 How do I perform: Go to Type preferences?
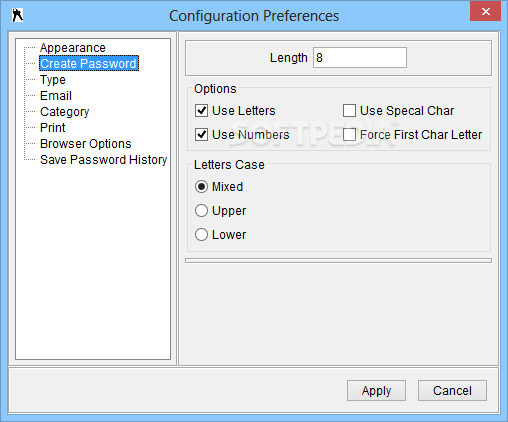53,80
